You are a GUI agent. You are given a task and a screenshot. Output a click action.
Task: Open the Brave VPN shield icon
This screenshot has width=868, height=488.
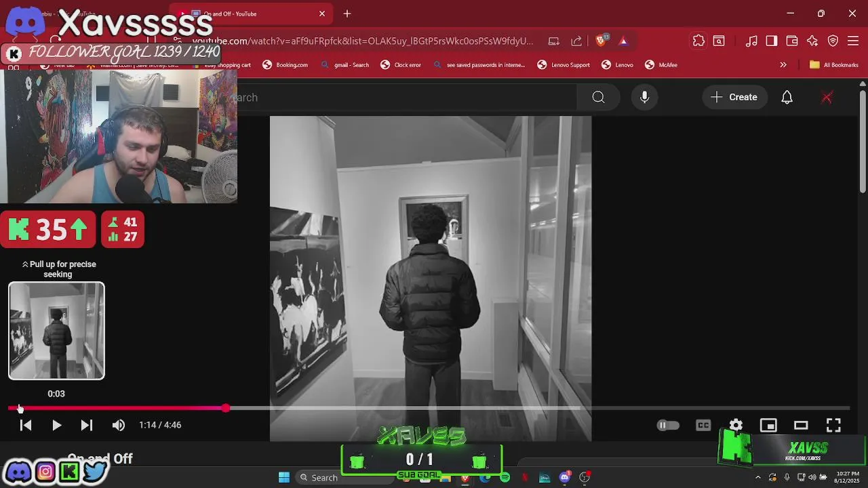coord(833,41)
